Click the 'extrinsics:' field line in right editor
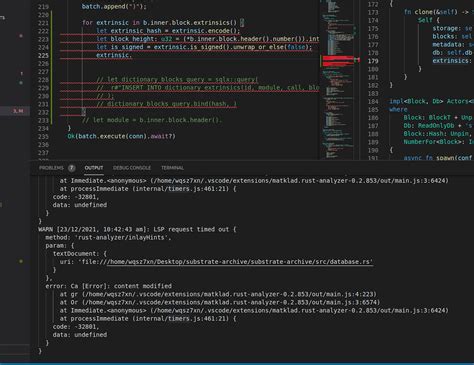The image size is (474, 365). pos(451,61)
